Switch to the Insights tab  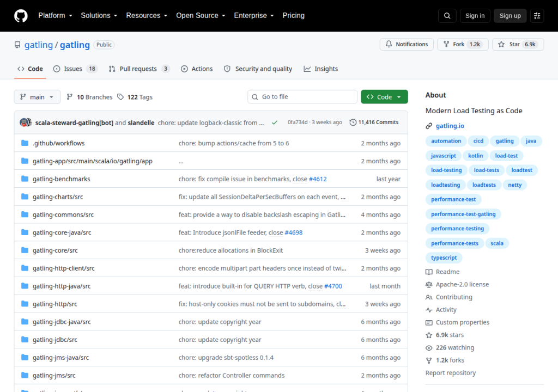(x=320, y=69)
